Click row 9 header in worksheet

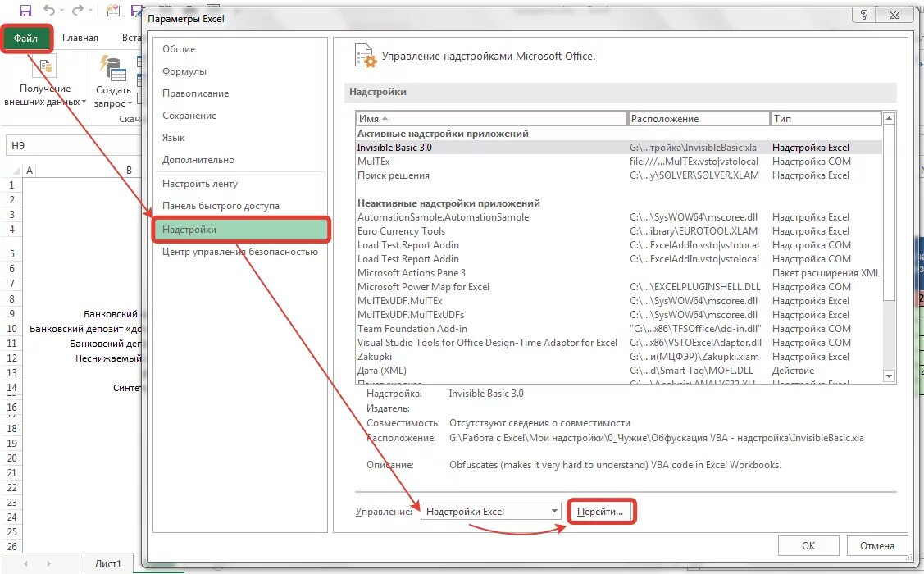11,314
